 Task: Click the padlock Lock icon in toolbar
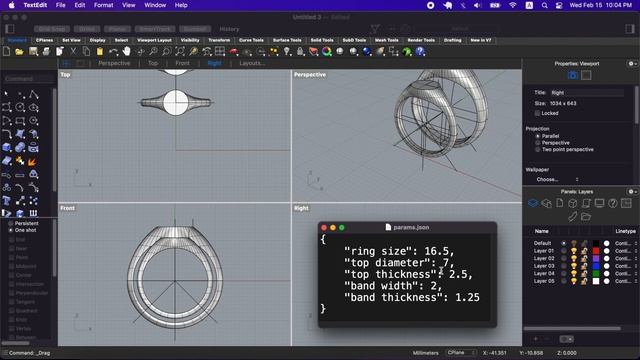coord(300,51)
